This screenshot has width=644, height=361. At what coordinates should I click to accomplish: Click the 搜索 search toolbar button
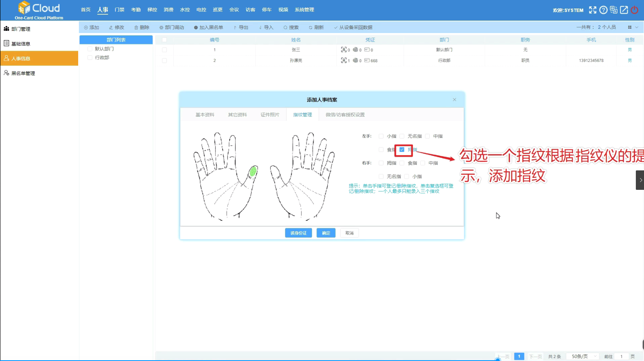click(x=291, y=28)
